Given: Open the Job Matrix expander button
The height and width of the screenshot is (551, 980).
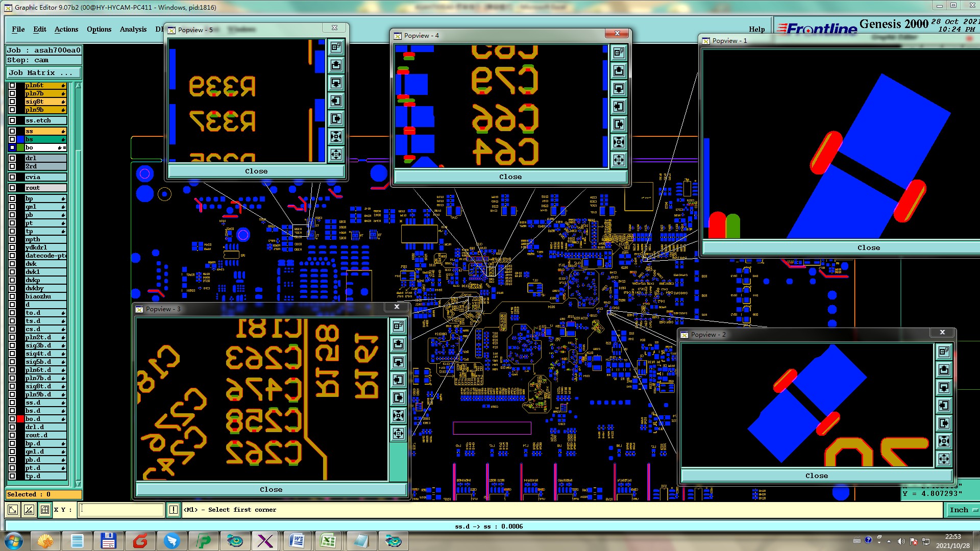Looking at the screenshot, I should click(43, 72).
